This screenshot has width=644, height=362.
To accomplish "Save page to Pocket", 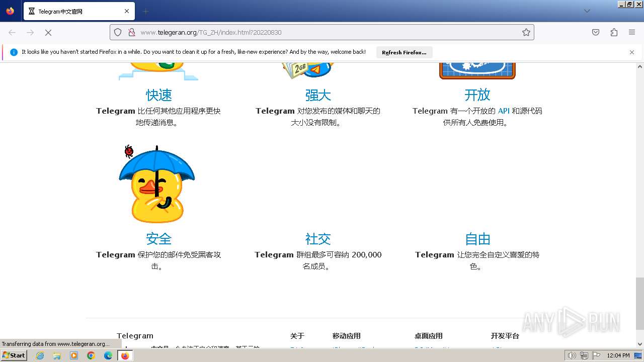I will (x=596, y=32).
